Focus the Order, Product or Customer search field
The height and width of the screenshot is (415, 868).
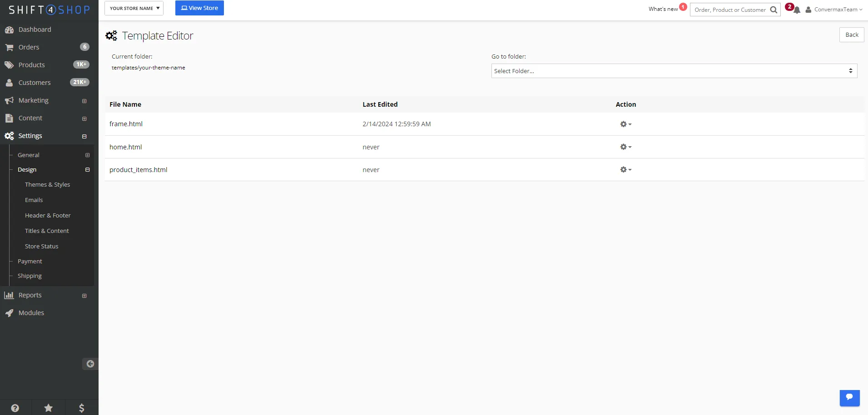[729, 10]
